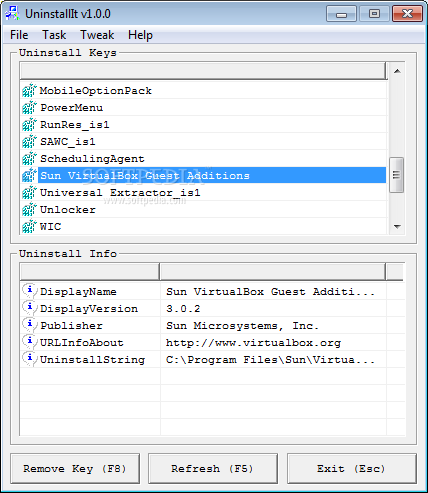Screen dimensions: 428x493
Task: Click the SchedulingAgent key icon
Action: tap(29, 158)
